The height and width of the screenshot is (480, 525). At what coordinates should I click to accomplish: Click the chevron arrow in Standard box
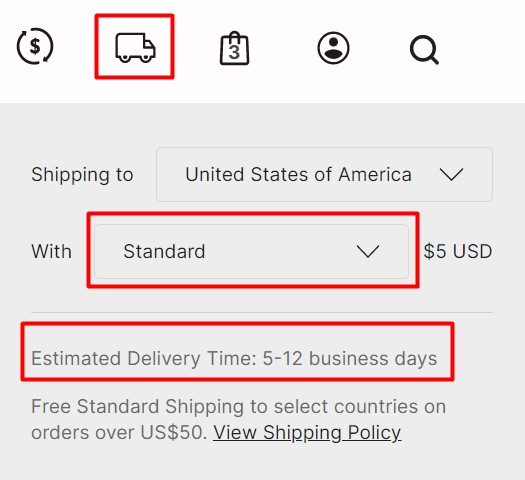[x=368, y=251]
